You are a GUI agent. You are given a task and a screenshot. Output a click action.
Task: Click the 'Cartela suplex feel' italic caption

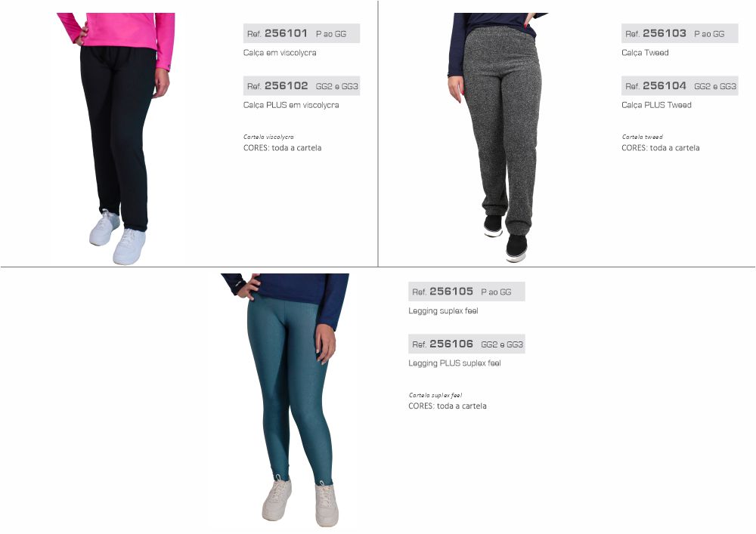(435, 395)
